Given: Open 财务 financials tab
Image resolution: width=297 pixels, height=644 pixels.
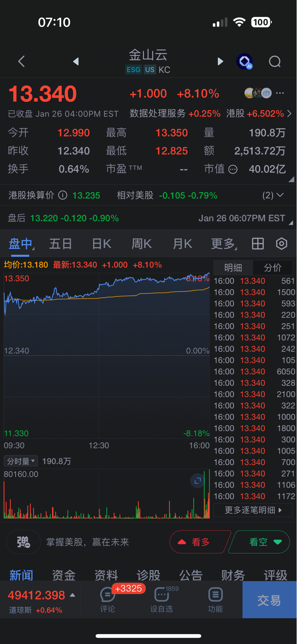Looking at the screenshot, I should click(x=233, y=575).
